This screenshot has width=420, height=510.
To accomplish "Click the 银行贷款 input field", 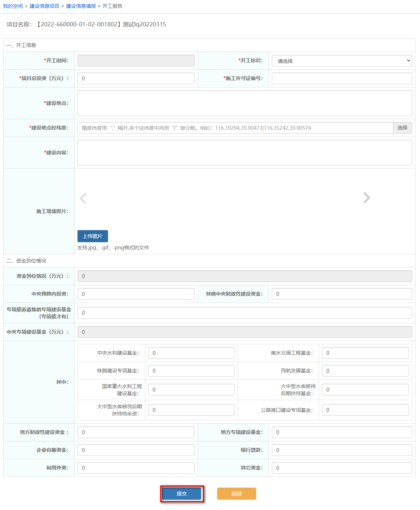I will 341,450.
